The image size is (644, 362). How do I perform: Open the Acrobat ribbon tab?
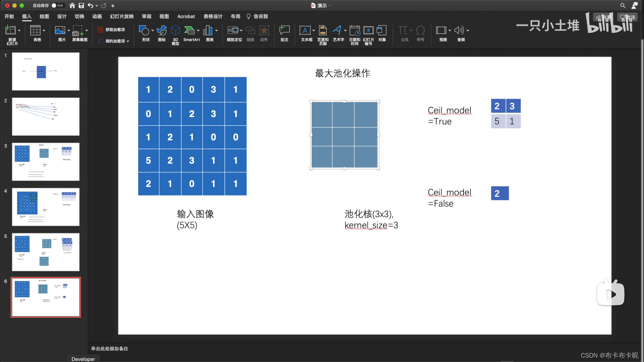click(x=186, y=16)
